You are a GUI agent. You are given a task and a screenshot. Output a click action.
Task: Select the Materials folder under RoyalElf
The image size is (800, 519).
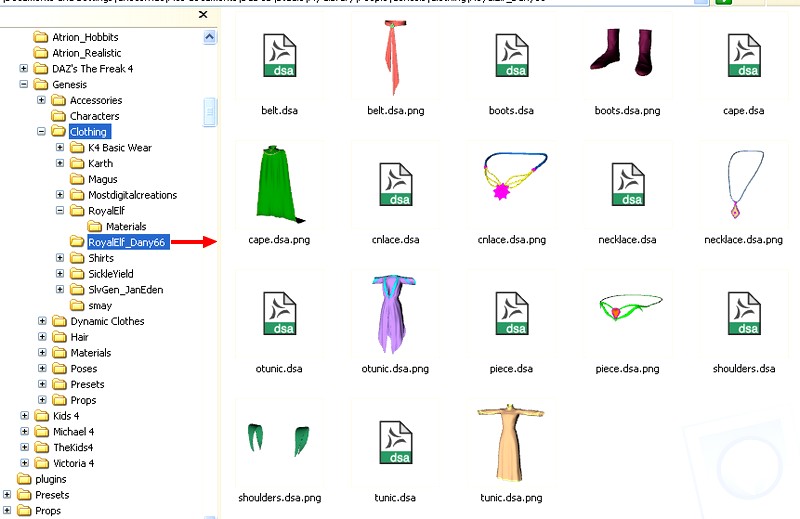[117, 226]
